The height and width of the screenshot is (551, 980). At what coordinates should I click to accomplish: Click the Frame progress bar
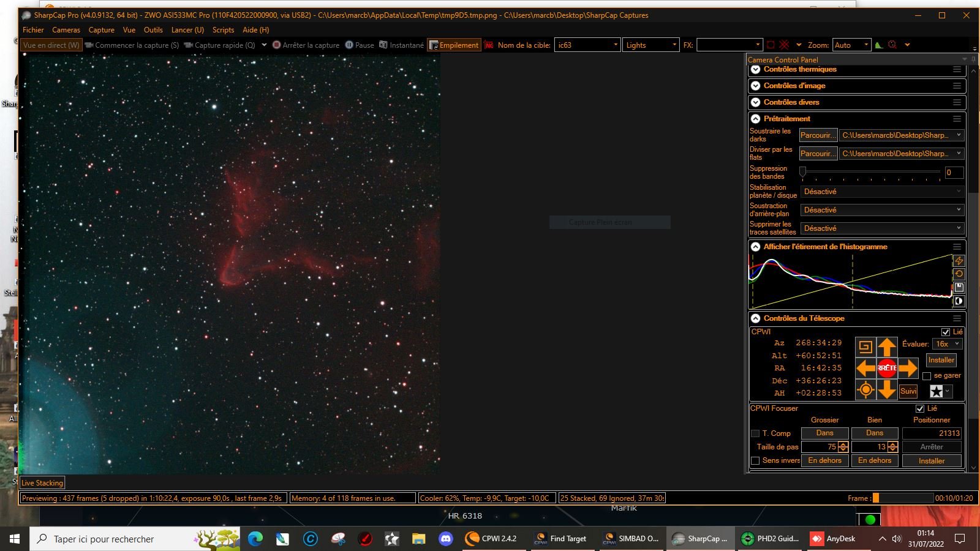(902, 498)
